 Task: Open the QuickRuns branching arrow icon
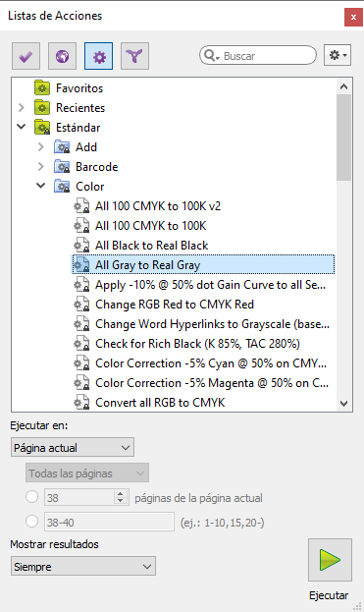tap(134, 56)
